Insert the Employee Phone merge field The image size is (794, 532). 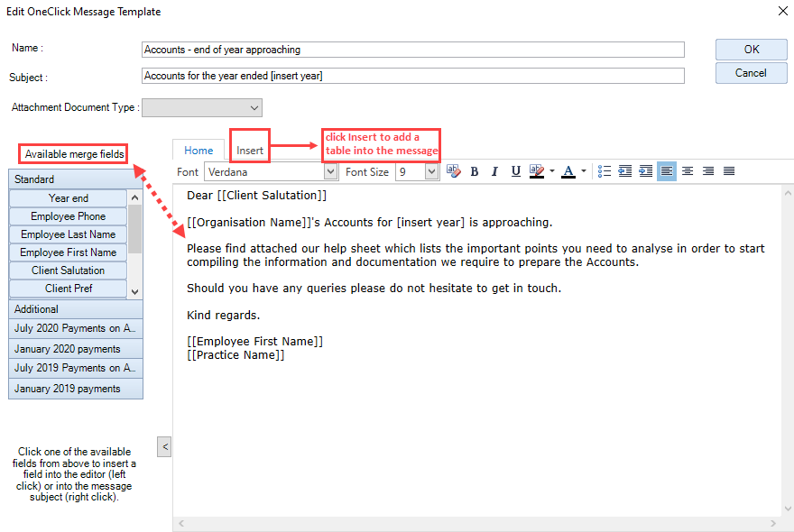(68, 216)
